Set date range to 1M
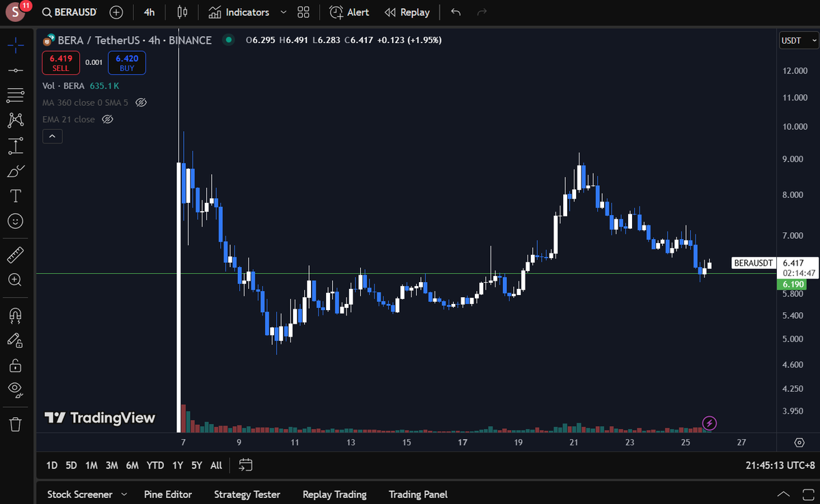The width and height of the screenshot is (820, 504). pos(91,465)
